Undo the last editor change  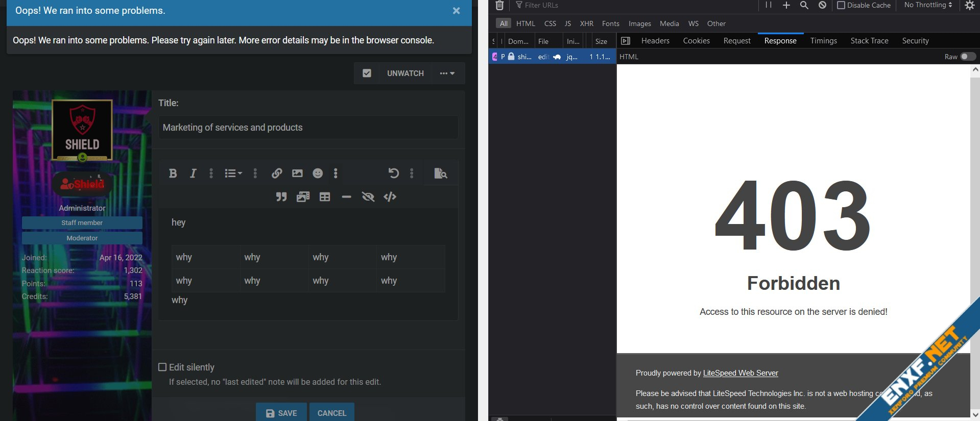tap(393, 174)
